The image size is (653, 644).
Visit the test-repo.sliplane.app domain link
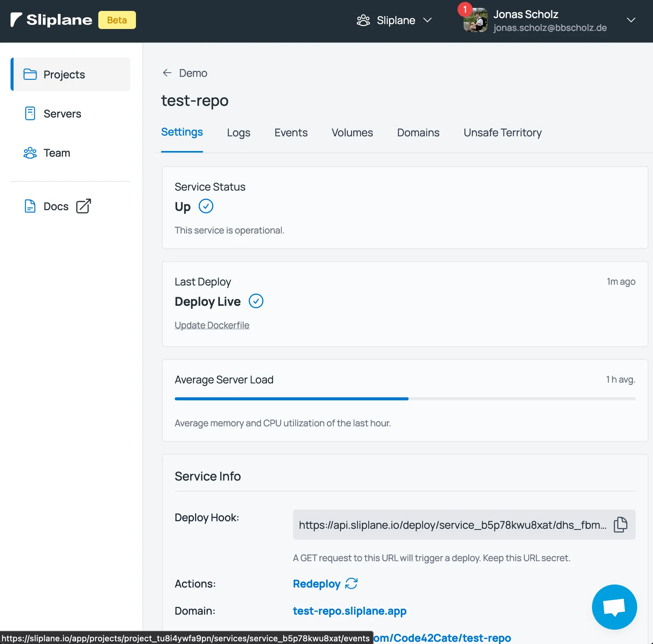tap(349, 610)
